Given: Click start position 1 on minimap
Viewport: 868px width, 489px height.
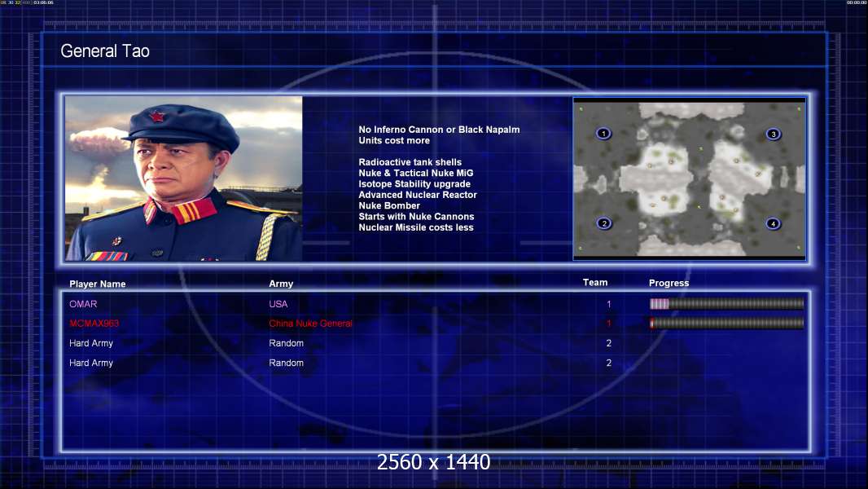Looking at the screenshot, I should pos(603,134).
